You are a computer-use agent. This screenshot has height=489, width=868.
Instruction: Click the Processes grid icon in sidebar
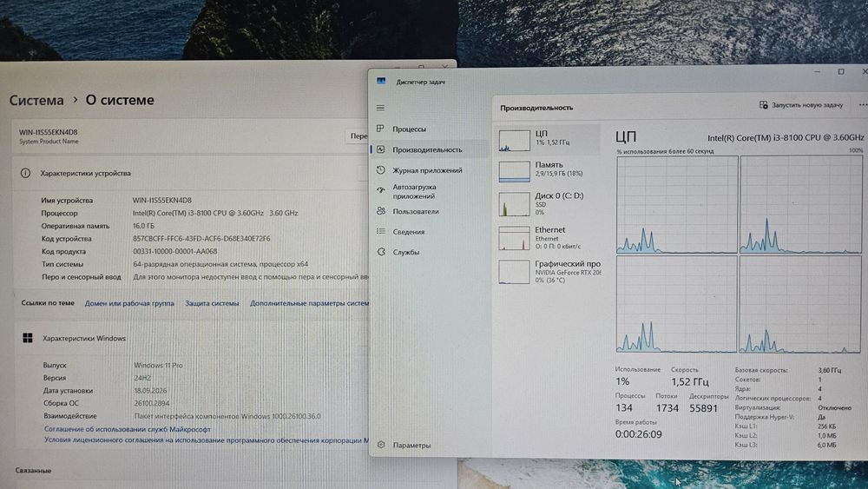point(380,129)
